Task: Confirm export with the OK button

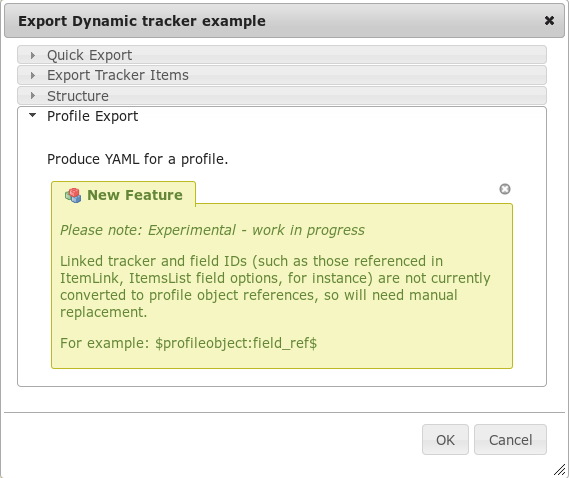Action: pyautogui.click(x=445, y=440)
